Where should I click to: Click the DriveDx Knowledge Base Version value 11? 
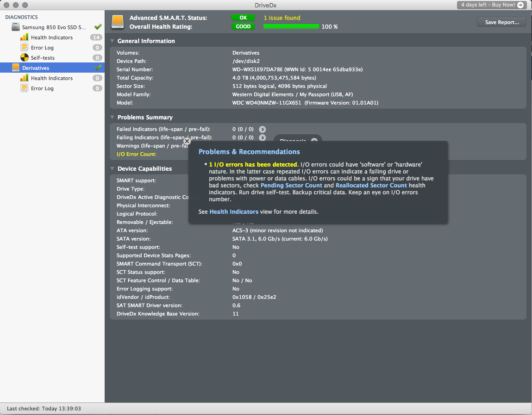236,314
